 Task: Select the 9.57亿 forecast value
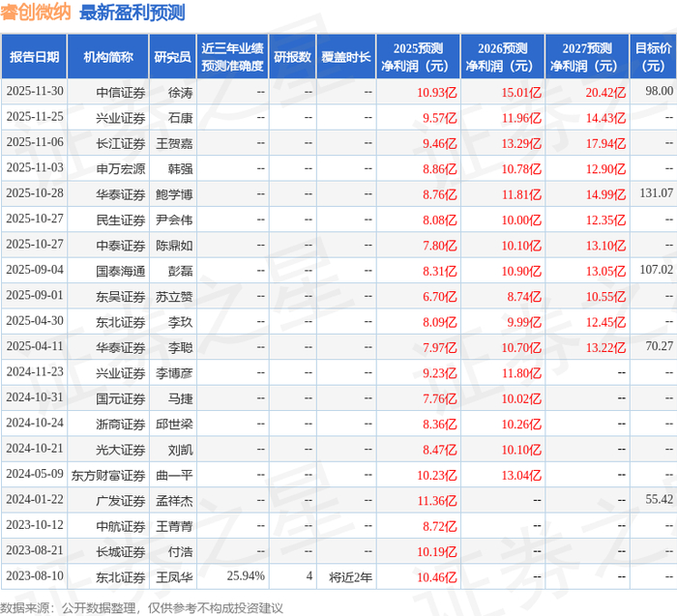pyautogui.click(x=439, y=118)
